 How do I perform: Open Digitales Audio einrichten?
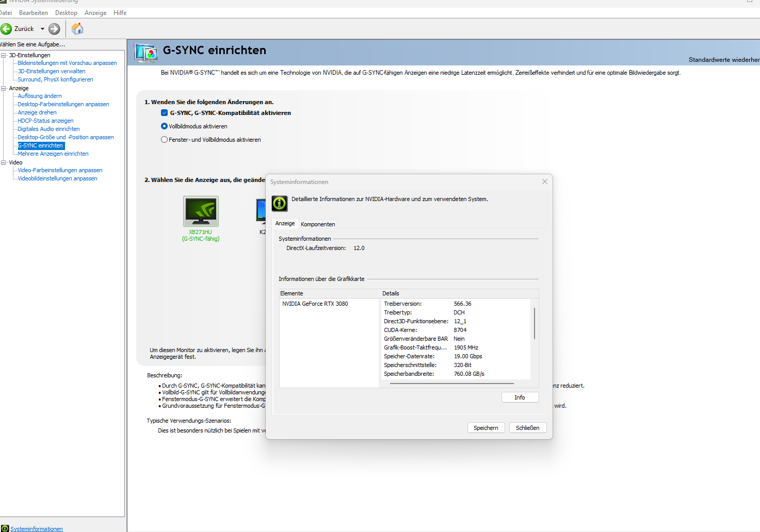click(x=48, y=129)
